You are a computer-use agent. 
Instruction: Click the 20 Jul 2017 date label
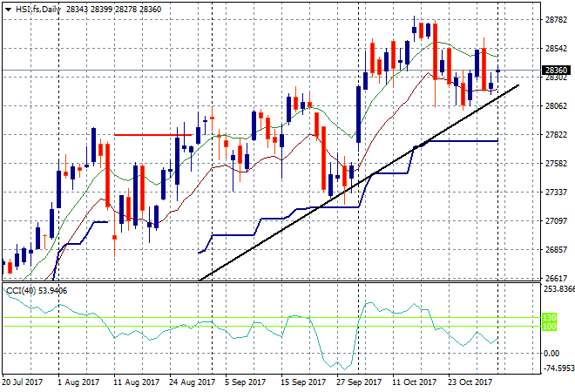pos(23,382)
